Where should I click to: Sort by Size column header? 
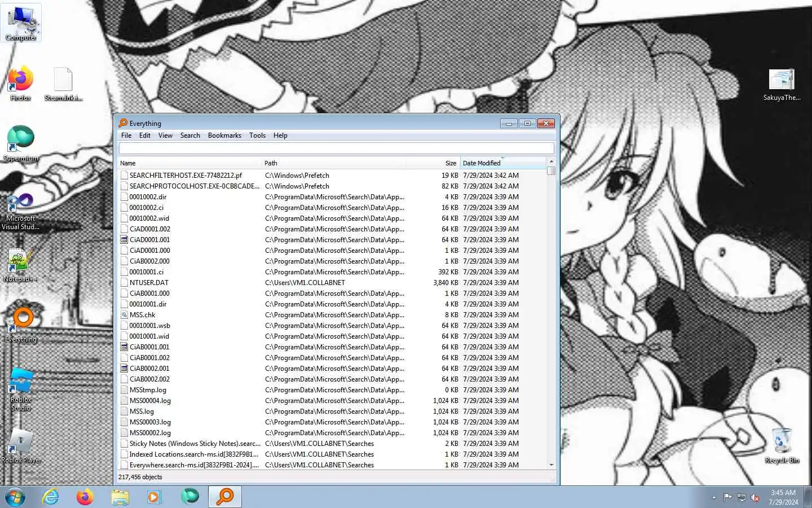pos(433,163)
